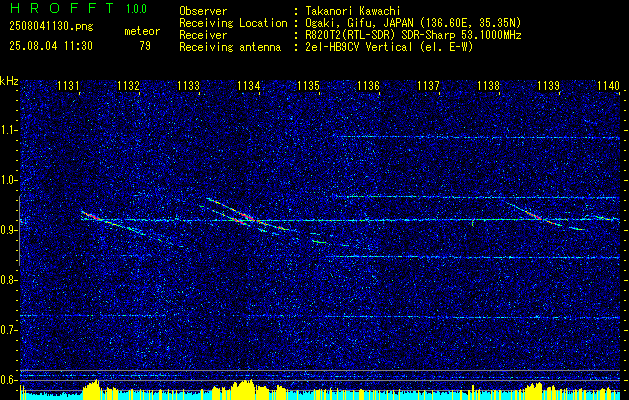Click the 1133 time axis label

[x=188, y=85]
